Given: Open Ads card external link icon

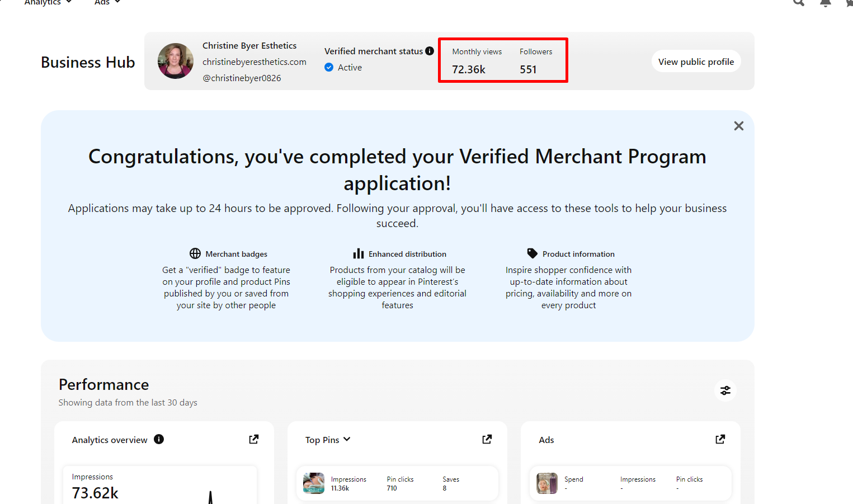Looking at the screenshot, I should point(720,439).
